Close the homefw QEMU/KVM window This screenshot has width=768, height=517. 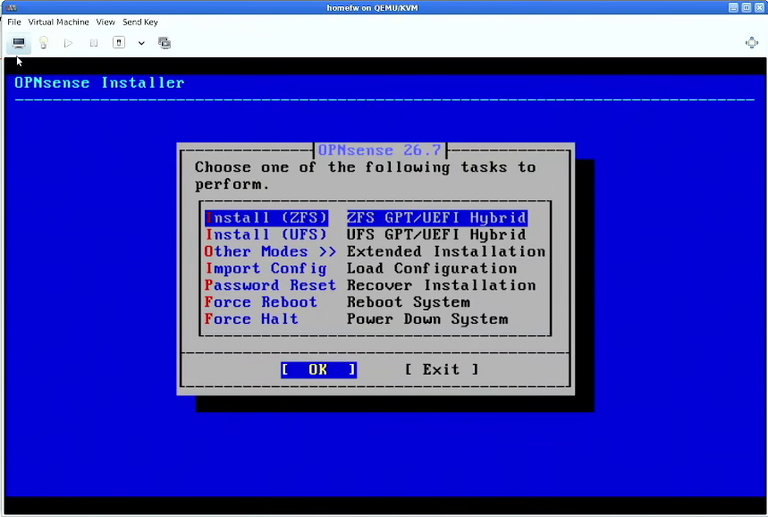click(x=759, y=7)
